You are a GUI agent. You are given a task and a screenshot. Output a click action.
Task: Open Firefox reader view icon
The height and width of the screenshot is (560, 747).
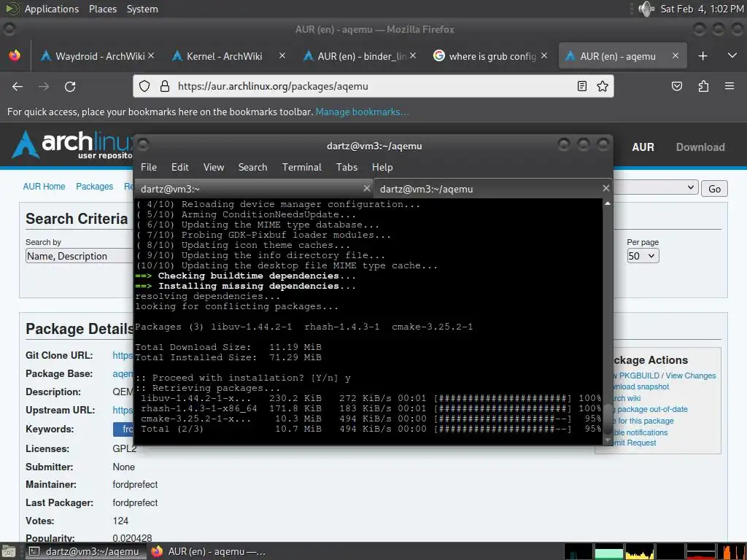click(x=581, y=86)
